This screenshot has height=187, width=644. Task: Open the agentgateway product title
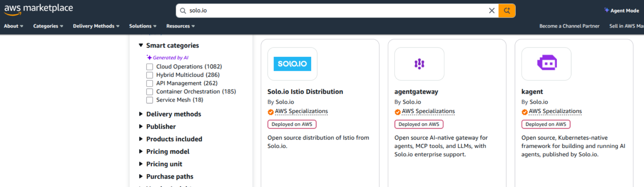click(x=416, y=92)
